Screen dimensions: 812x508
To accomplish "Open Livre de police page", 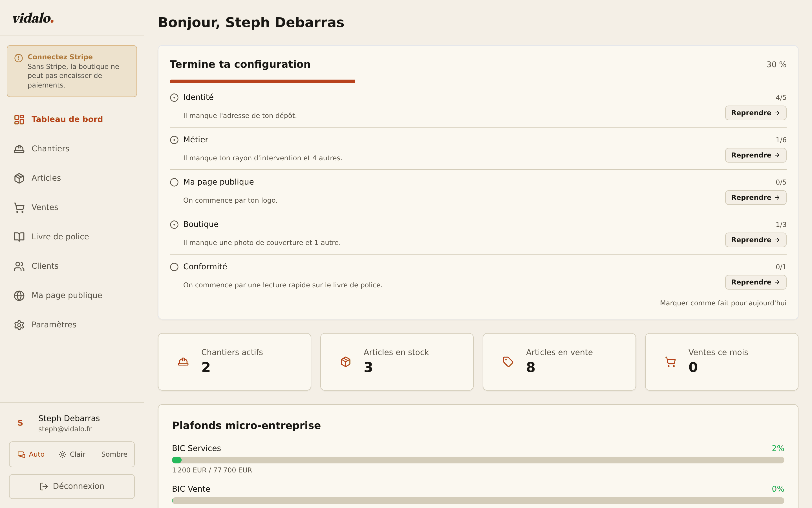I will (72, 237).
